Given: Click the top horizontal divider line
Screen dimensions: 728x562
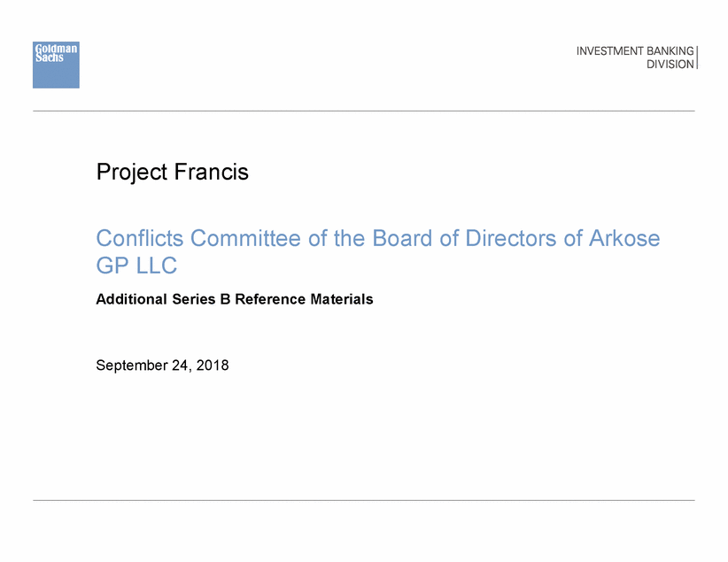Looking at the screenshot, I should point(363,111).
